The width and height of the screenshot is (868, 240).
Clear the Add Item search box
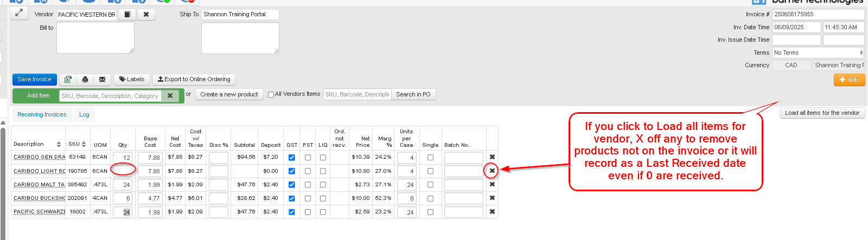[x=170, y=96]
